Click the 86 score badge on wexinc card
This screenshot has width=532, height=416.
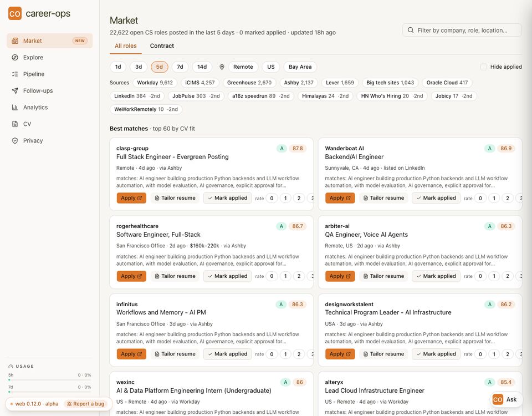coord(300,382)
